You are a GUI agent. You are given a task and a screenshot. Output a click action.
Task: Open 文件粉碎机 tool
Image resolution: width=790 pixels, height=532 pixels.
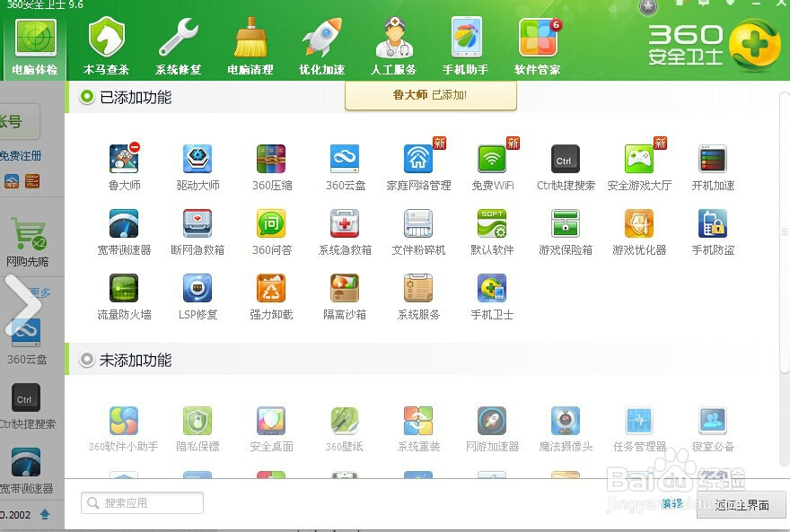coord(418,223)
